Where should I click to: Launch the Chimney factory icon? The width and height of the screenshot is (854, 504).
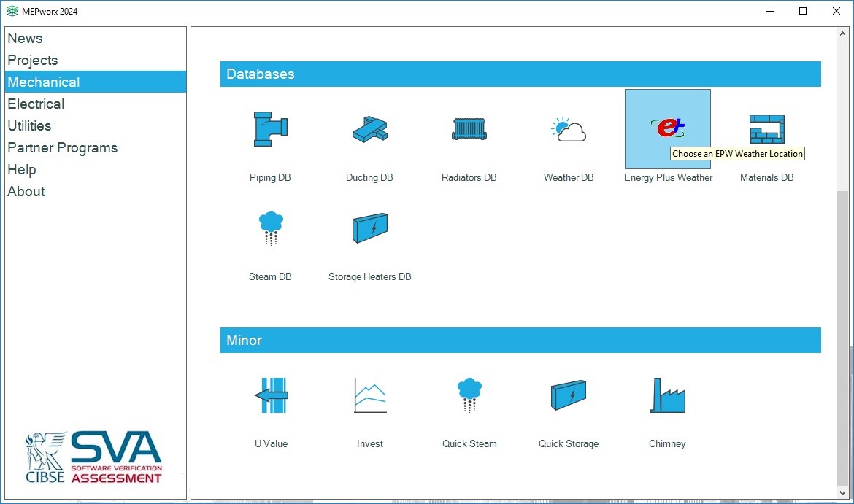pyautogui.click(x=668, y=395)
